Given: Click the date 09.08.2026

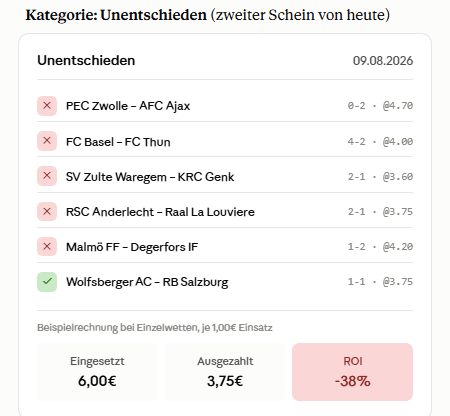Looking at the screenshot, I should [383, 61].
